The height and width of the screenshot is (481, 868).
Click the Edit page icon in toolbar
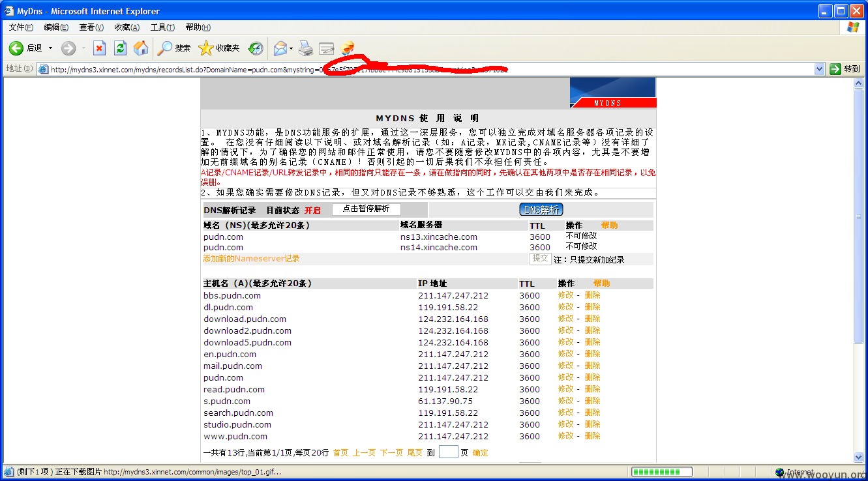327,48
